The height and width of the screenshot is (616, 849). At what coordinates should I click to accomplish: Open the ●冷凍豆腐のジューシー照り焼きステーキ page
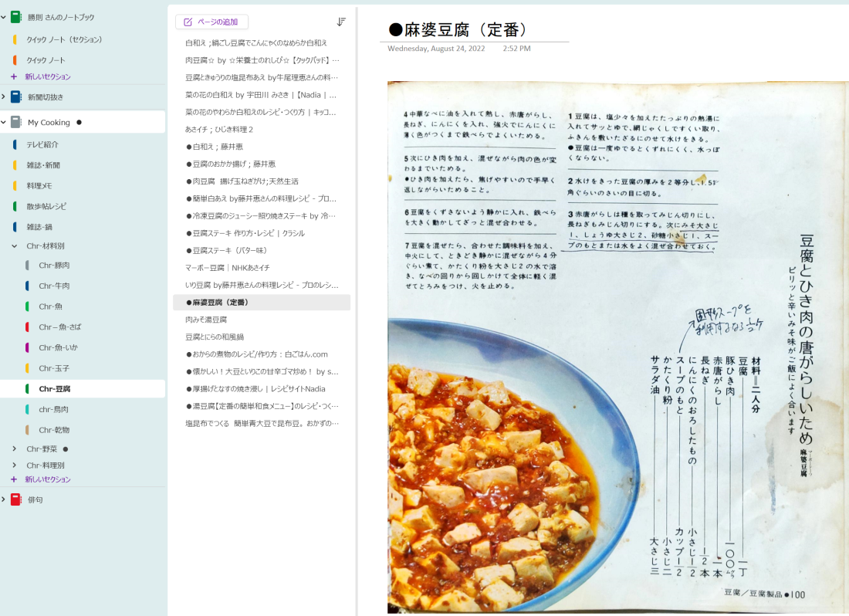click(x=262, y=216)
